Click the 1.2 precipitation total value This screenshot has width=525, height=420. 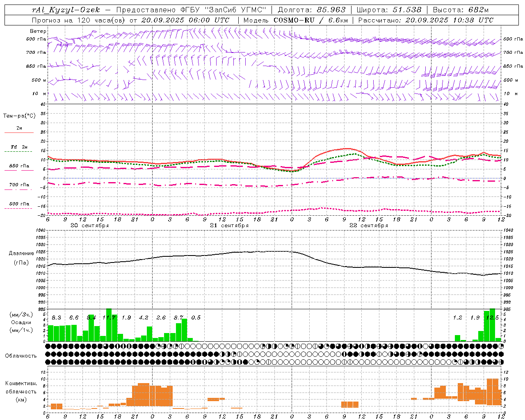(x=457, y=317)
